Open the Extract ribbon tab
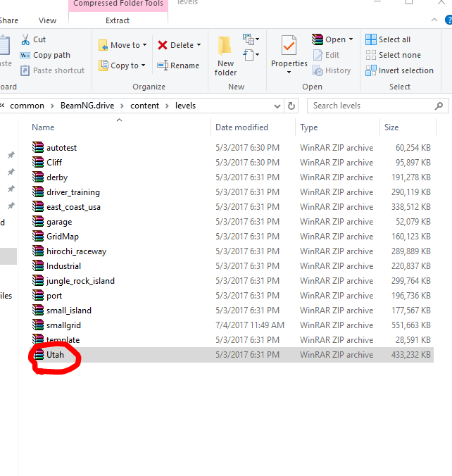452x476 pixels. (118, 20)
